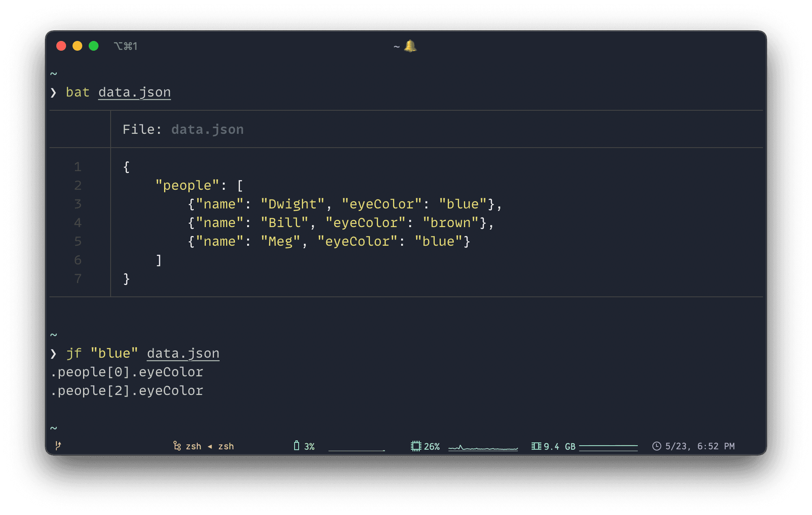
Task: Click line number 5 in bat gutter
Action: [78, 241]
